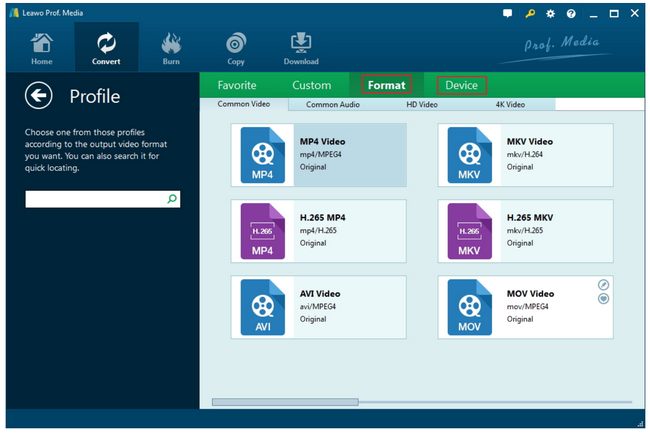Click the horizontal scrollbar under profiles
Image resolution: width=650 pixels, height=436 pixels.
click(285, 402)
